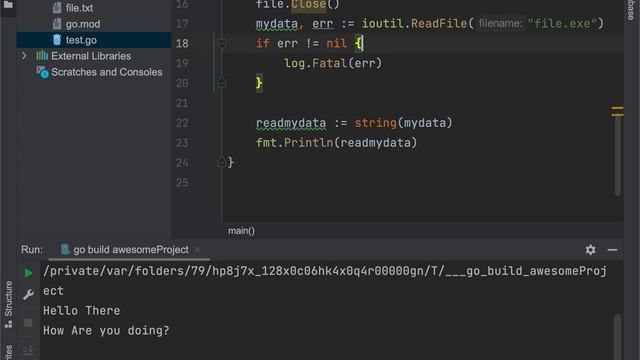Close the go build awesomeProject tab
The width and height of the screenshot is (640, 360).
[x=198, y=250]
